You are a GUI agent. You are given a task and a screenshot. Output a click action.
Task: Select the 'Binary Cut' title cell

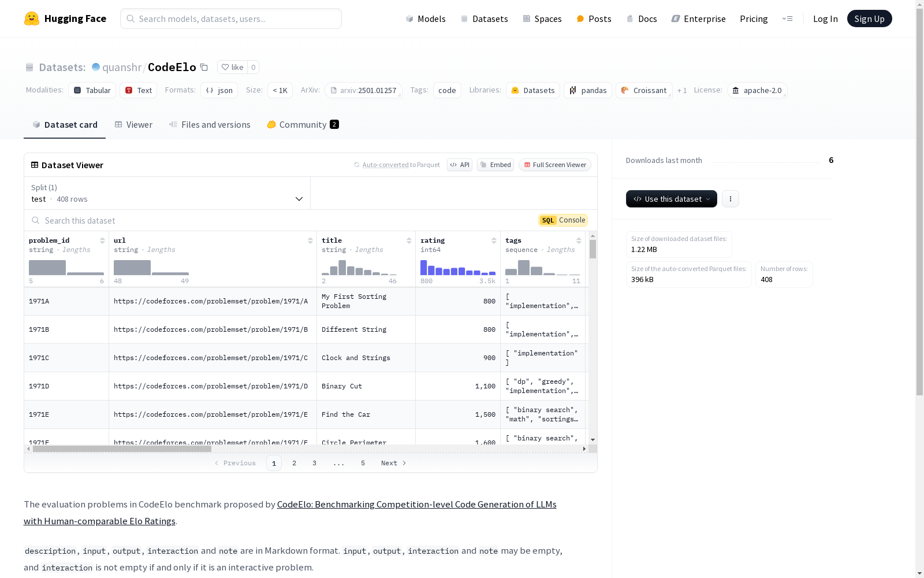pos(366,386)
